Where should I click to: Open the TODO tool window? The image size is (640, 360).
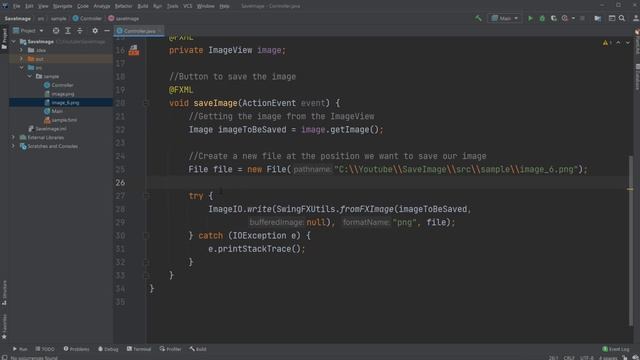coord(45,349)
